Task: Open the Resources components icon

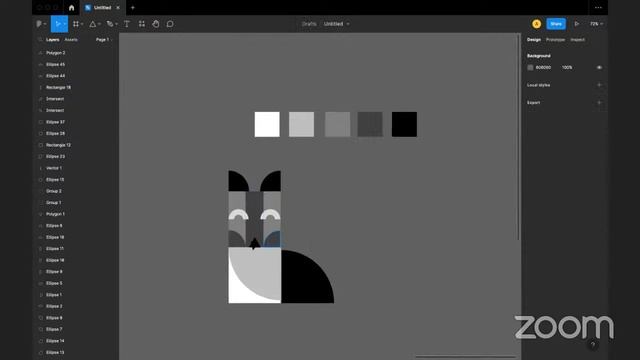Action: point(142,24)
